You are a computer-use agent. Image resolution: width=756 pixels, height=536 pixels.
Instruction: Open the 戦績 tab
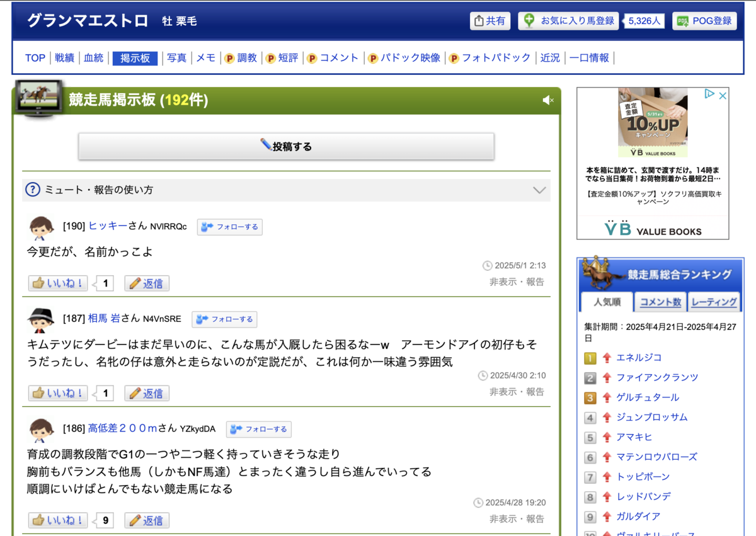click(64, 58)
